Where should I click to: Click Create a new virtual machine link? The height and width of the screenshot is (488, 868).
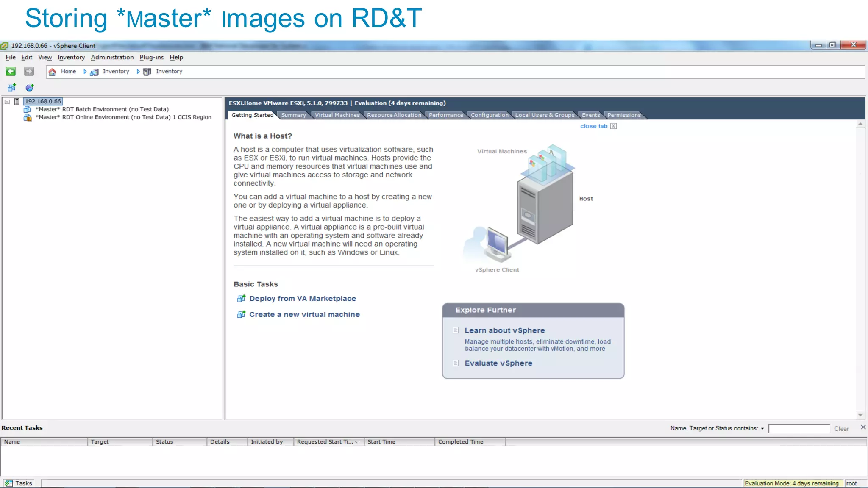[304, 314]
